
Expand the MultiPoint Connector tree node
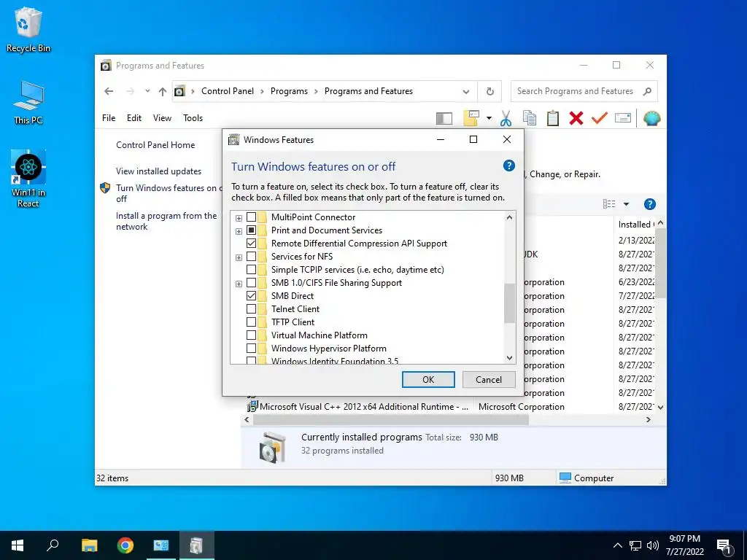239,218
